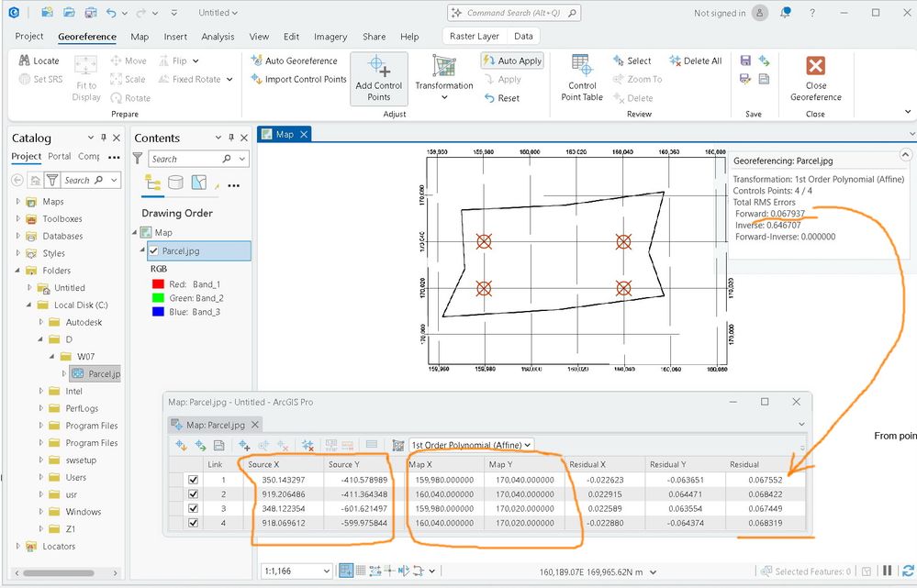Click Add Control Points tool

pos(378,79)
